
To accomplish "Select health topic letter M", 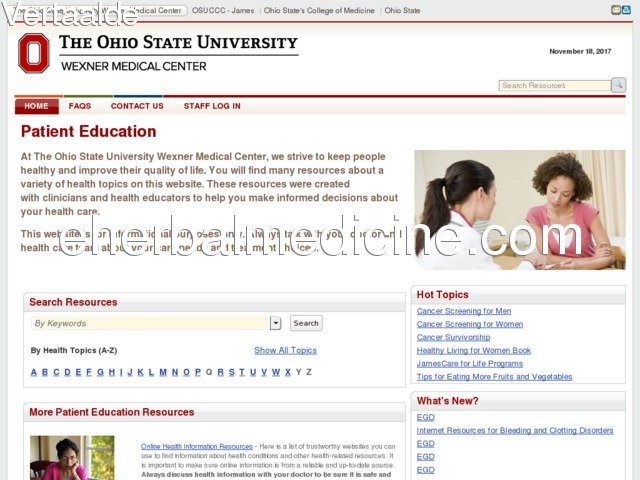I will pyautogui.click(x=163, y=372).
